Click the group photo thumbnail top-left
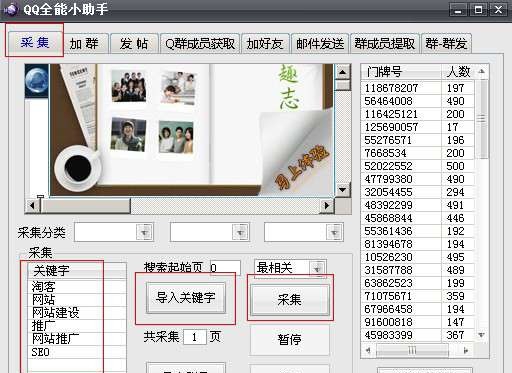This screenshot has height=373, width=512. click(x=129, y=86)
